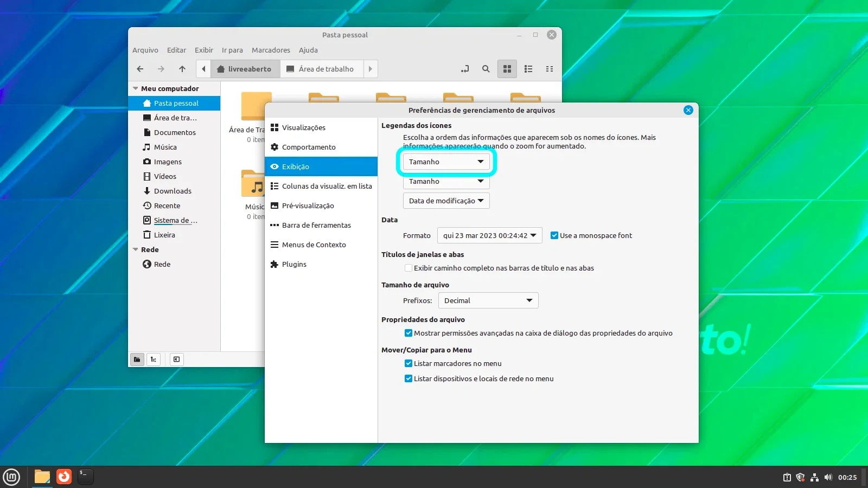Open the terminal from taskbar

[x=86, y=477]
